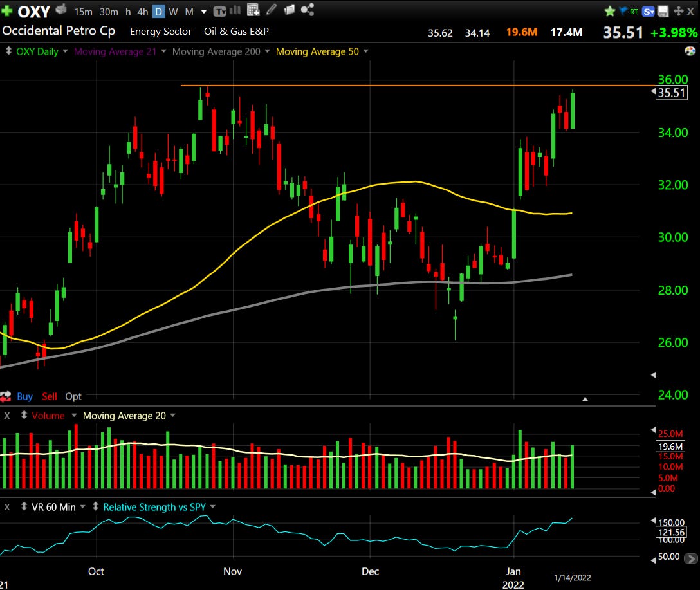Close the chart window with the X icon
Viewport: 700px width, 590px height.
[690, 12]
